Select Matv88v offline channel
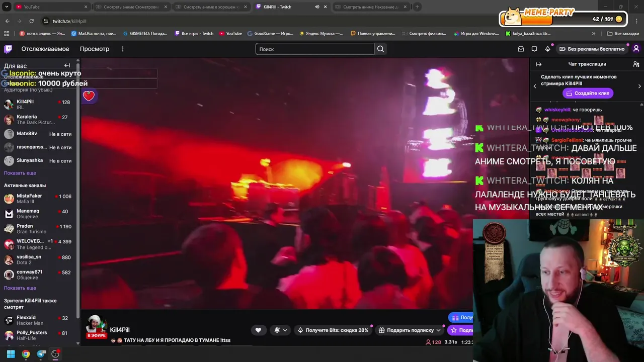Image resolution: width=644 pixels, height=362 pixels. point(38,134)
